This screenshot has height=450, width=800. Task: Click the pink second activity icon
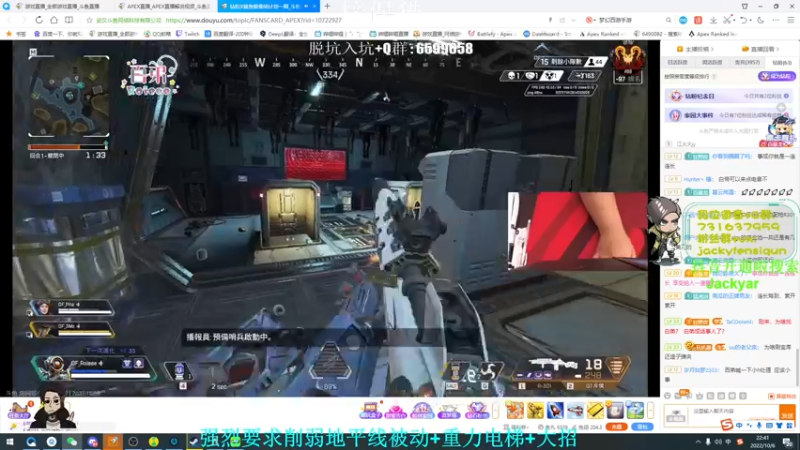pos(395,410)
